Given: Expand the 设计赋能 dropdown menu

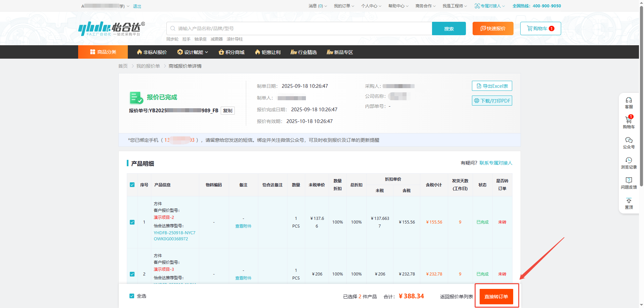Looking at the screenshot, I should coord(193,52).
